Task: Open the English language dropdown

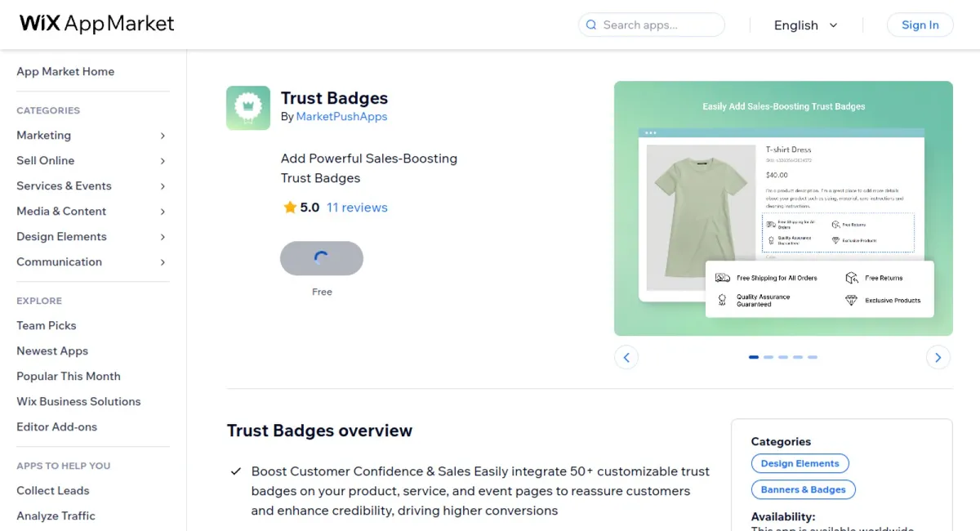Action: tap(805, 25)
